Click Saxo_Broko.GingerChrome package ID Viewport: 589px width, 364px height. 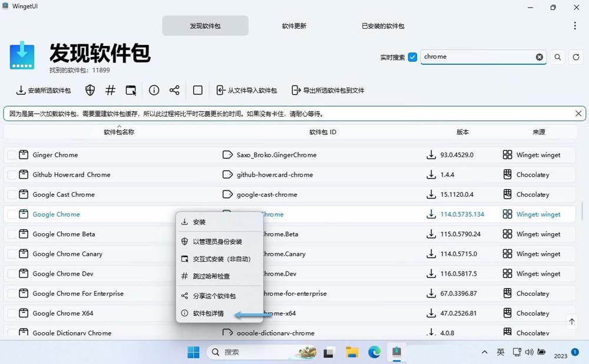276,155
